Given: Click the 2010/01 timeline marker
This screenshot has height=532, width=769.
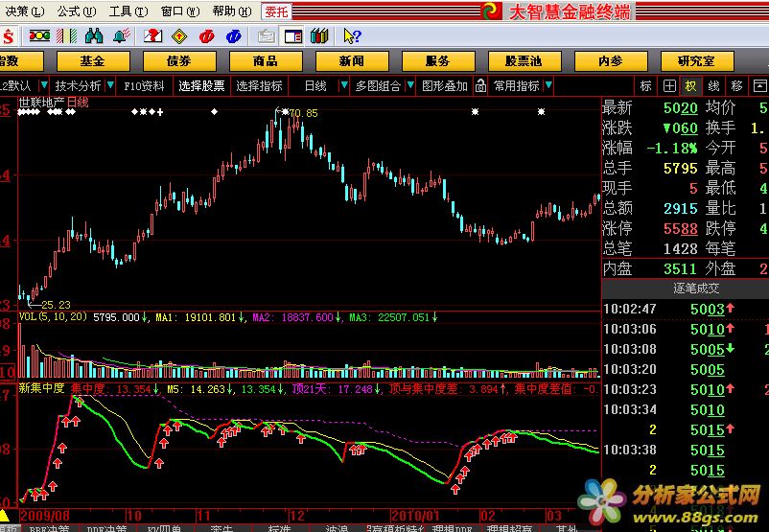Looking at the screenshot, I should [413, 516].
